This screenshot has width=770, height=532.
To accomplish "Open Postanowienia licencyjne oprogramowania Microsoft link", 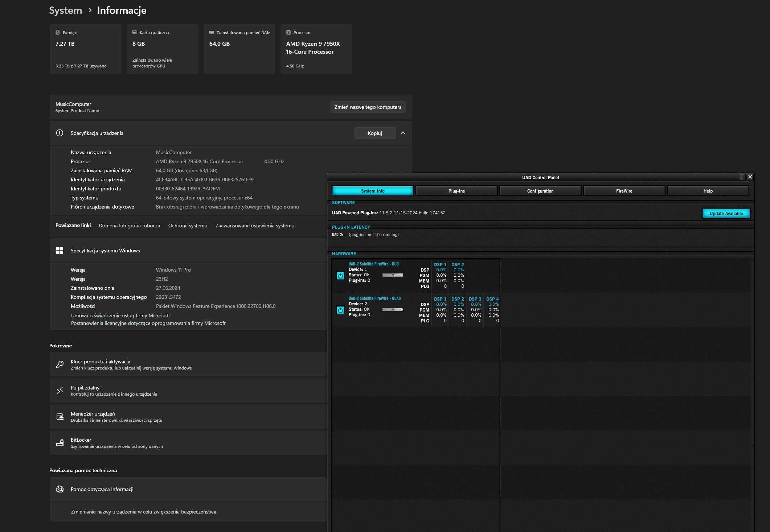I will [148, 323].
